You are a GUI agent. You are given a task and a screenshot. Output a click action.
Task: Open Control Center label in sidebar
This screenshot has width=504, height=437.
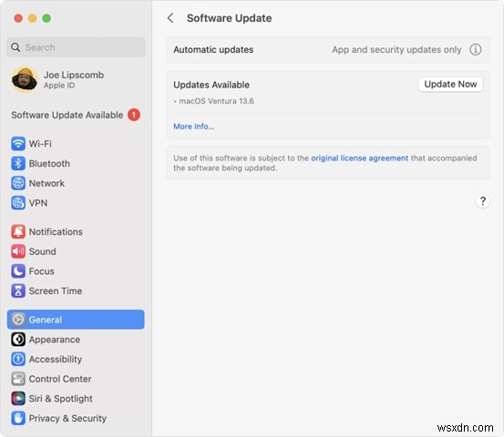(x=60, y=380)
